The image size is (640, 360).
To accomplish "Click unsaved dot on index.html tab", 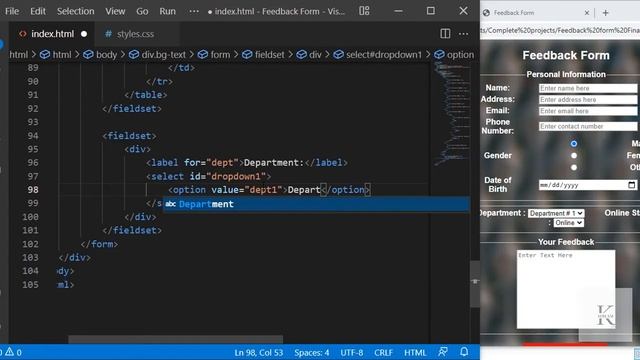I will [x=84, y=34].
